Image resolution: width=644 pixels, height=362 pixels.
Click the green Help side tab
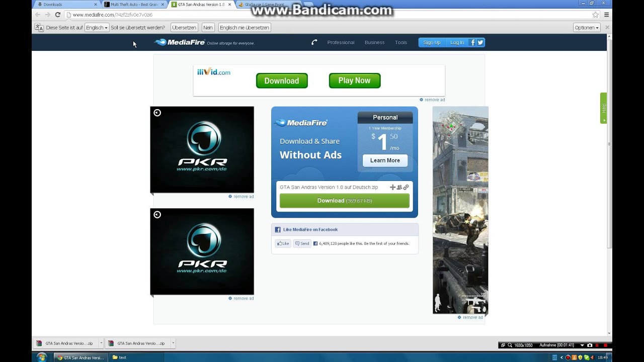tap(603, 108)
